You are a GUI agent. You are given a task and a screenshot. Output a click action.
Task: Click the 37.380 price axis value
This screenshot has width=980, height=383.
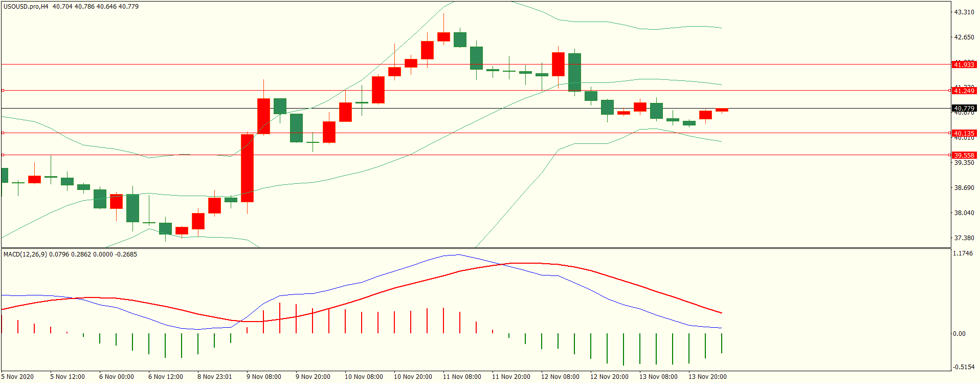pyautogui.click(x=964, y=238)
